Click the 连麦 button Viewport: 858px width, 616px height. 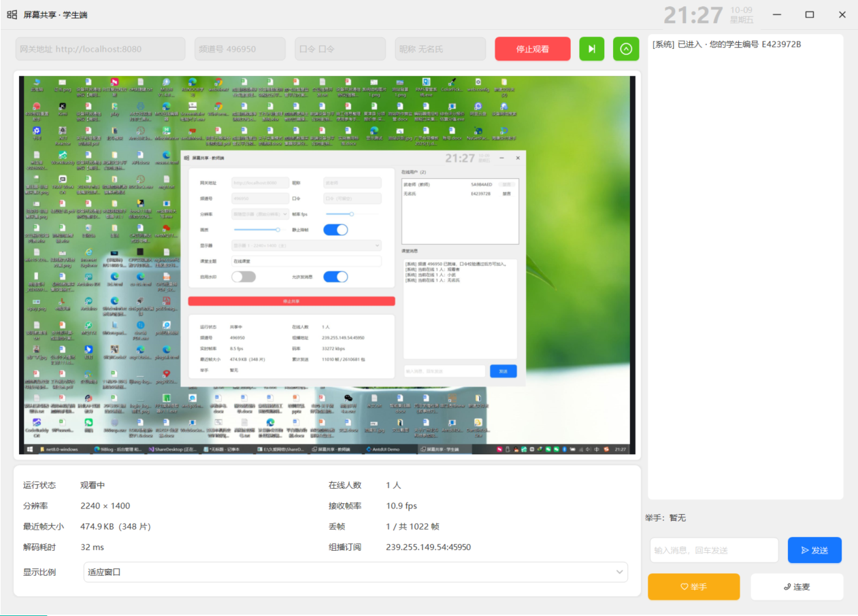coord(797,587)
